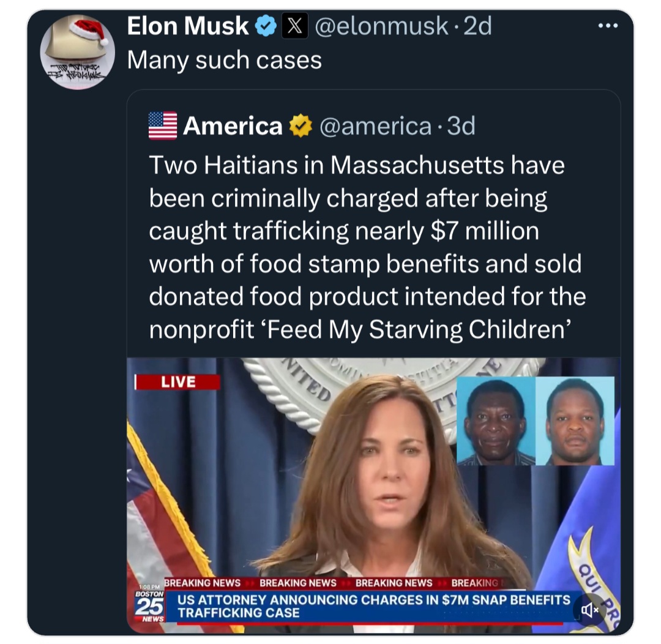Open the "Elon Musk" display name

click(x=187, y=26)
